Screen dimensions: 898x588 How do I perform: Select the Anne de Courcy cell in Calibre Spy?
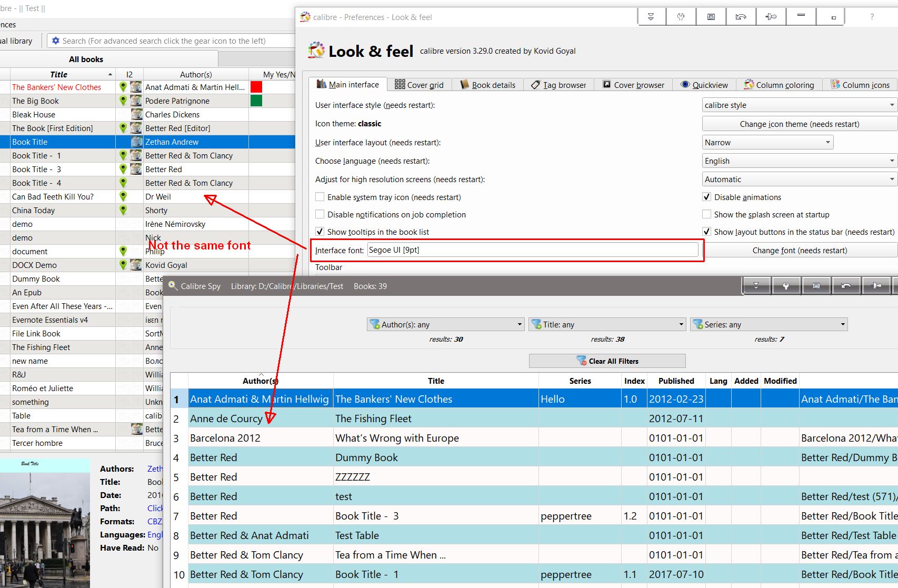click(x=261, y=418)
